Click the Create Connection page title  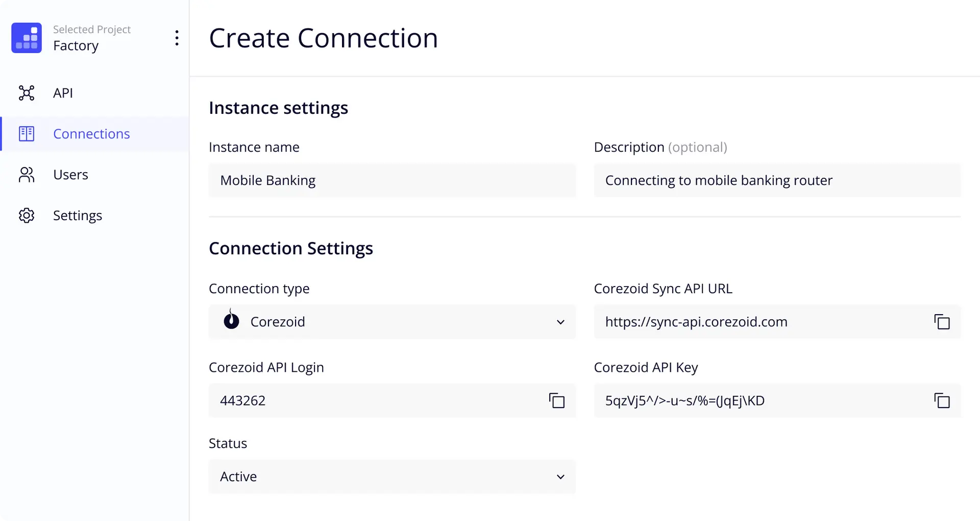[324, 38]
